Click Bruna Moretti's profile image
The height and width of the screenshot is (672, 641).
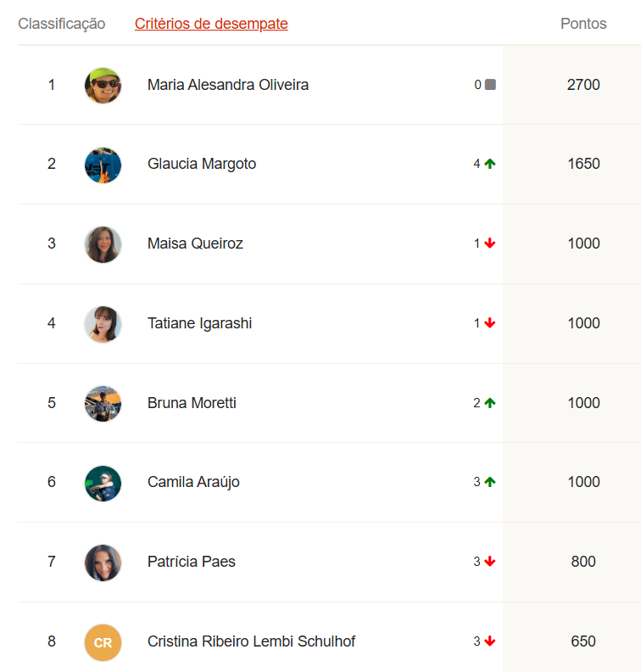(103, 403)
